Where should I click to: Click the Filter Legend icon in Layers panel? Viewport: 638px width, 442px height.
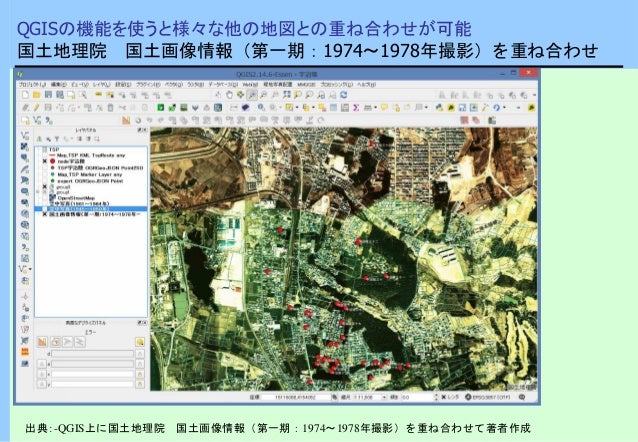tap(57, 139)
